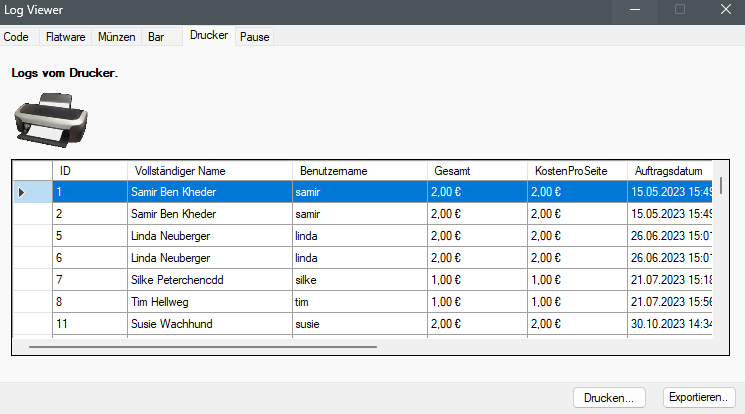Viewport: 745px width, 414px height.
Task: Click ID cell '11'
Action: tap(90, 324)
